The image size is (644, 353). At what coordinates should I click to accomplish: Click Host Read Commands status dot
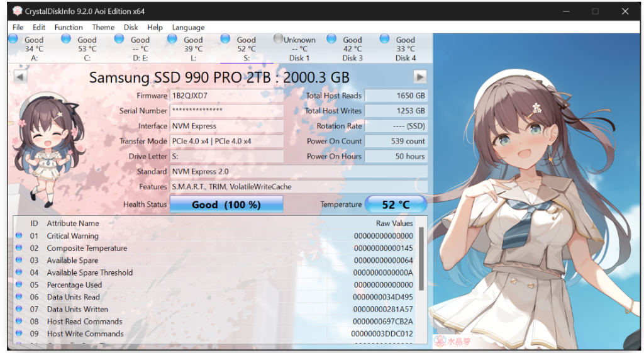(19, 321)
